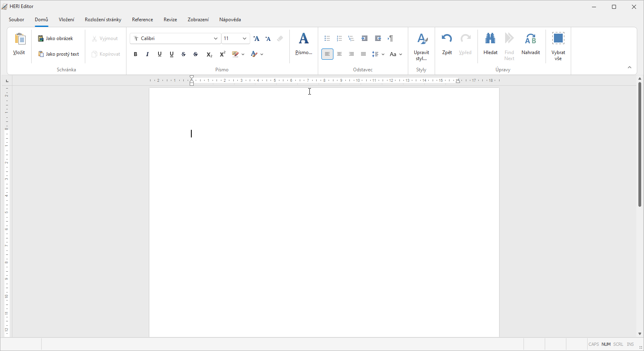The height and width of the screenshot is (351, 644).
Task: Click Jako prostý text button
Action: coord(59,54)
